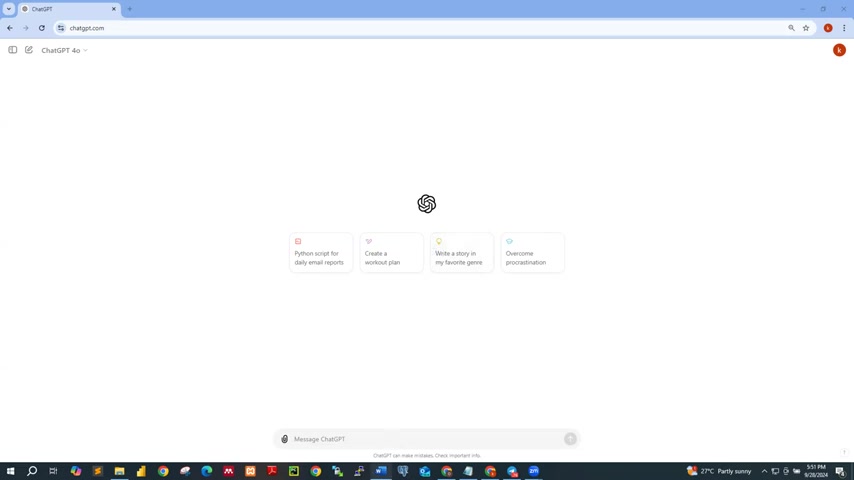Screen dimensions: 854x480
Task: Switch to Microsoft Word on the taskbar
Action: 381,471
